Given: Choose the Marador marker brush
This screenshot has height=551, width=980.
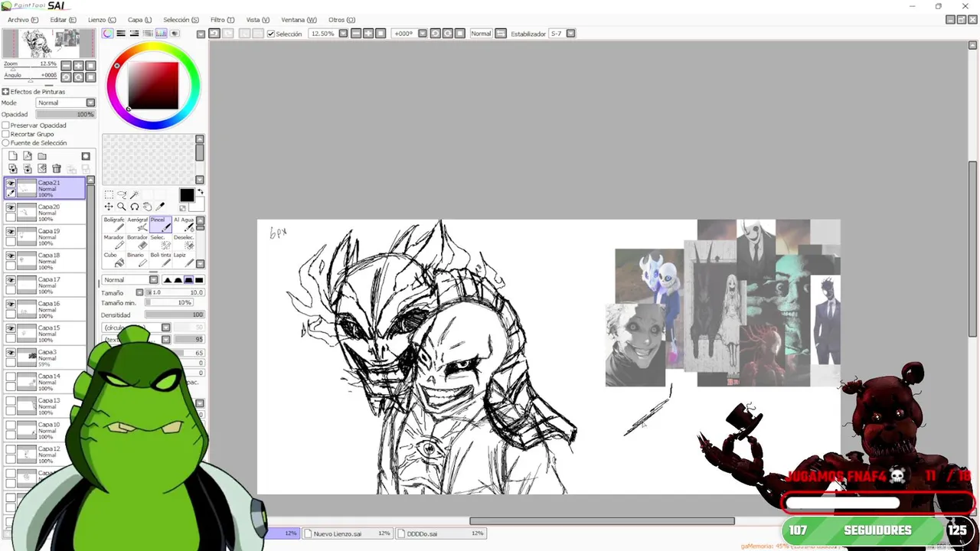Looking at the screenshot, I should 114,242.
